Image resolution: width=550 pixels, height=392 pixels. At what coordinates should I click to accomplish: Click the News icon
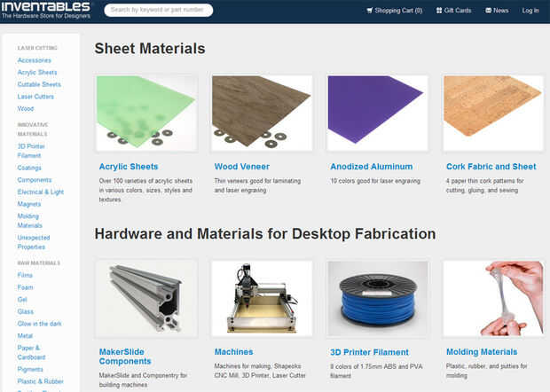pos(488,11)
